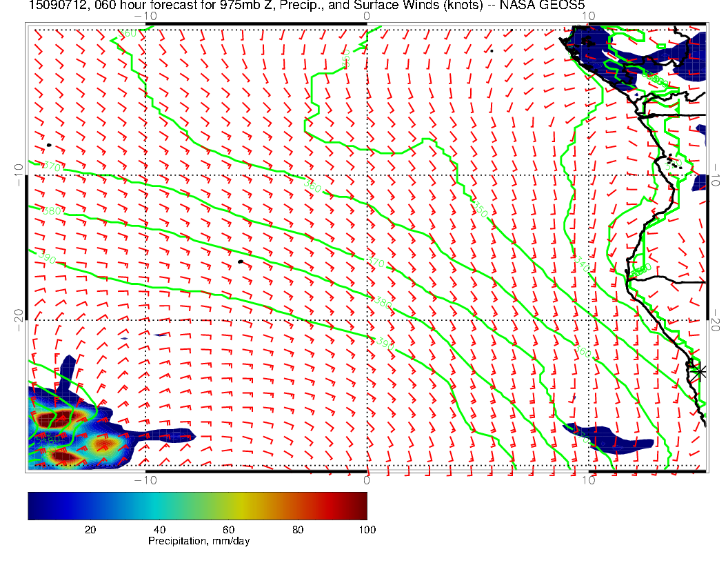Click the '0' longitude label on bottom axis
The image size is (728, 563).
pyautogui.click(x=367, y=480)
